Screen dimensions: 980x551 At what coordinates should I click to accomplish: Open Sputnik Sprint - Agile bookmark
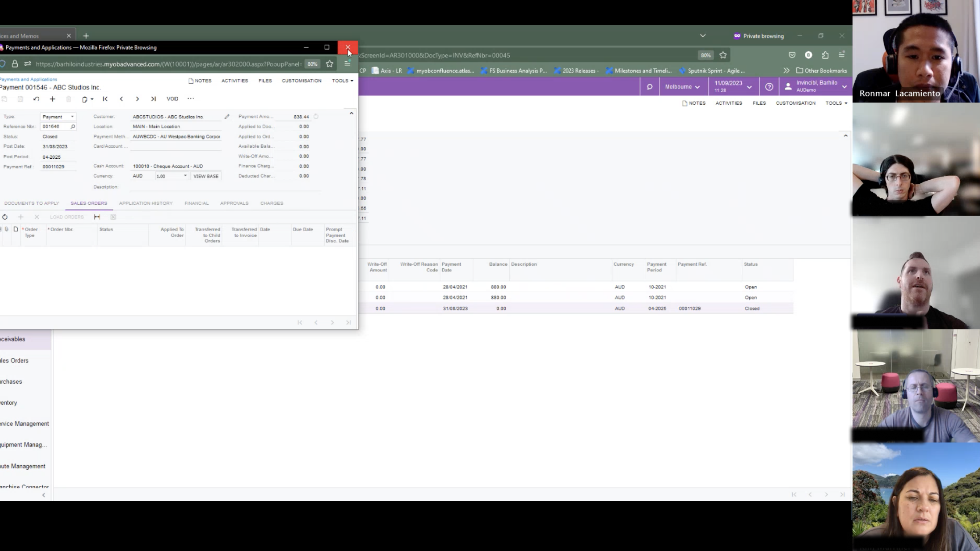click(x=712, y=71)
